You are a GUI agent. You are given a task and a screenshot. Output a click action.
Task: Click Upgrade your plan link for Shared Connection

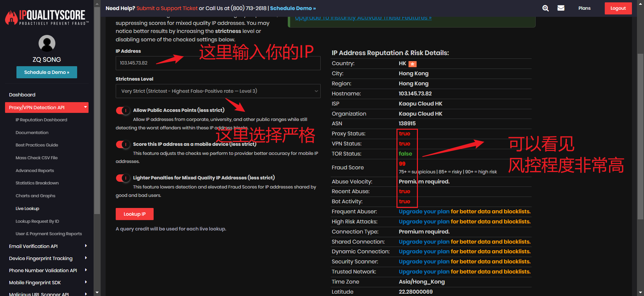point(424,242)
